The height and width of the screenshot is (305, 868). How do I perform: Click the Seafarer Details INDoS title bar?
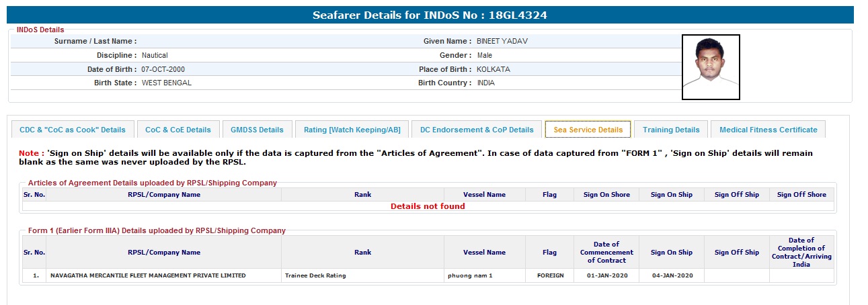(x=430, y=15)
